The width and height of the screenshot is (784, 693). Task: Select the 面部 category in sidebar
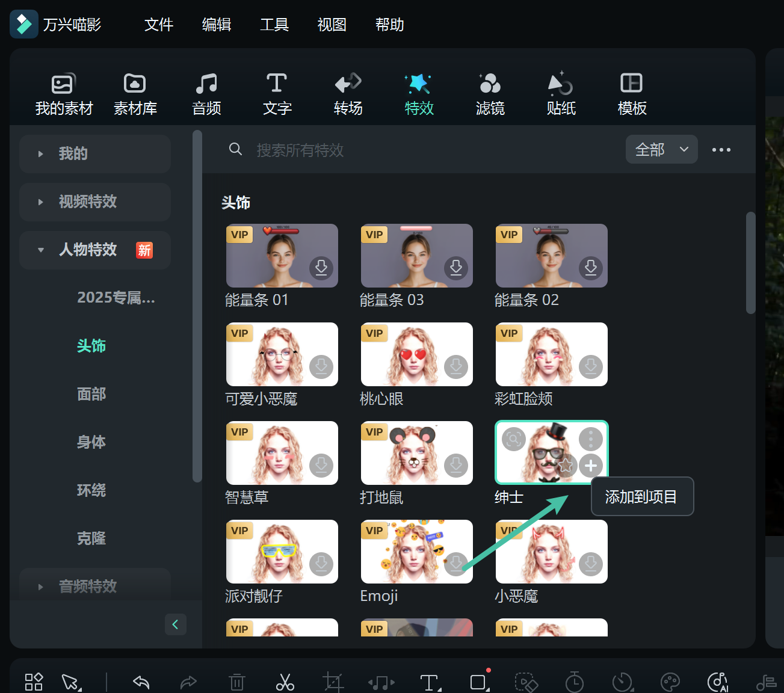pos(91,394)
